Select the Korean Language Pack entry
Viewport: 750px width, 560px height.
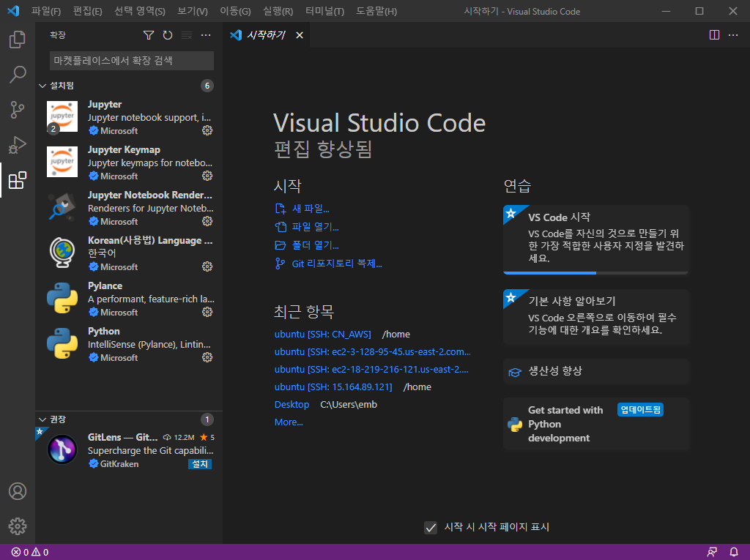129,253
